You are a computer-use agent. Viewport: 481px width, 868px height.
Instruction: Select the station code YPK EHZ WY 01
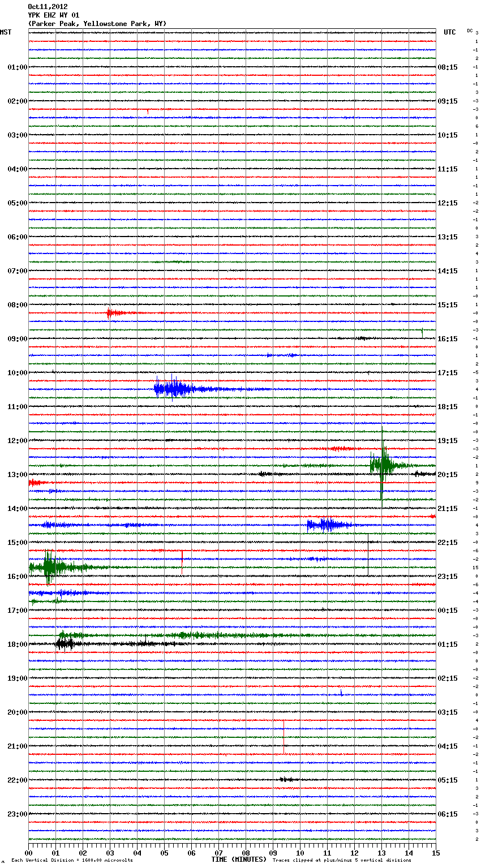(x=53, y=15)
